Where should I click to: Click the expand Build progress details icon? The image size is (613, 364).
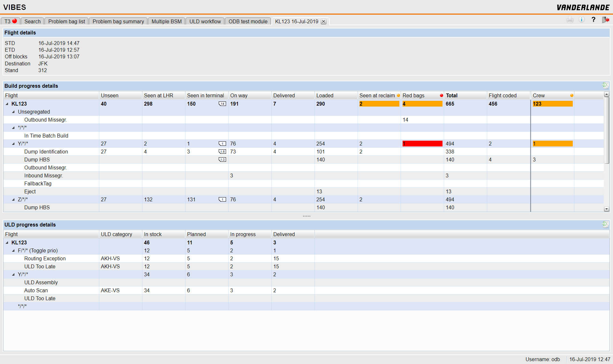[x=606, y=85]
